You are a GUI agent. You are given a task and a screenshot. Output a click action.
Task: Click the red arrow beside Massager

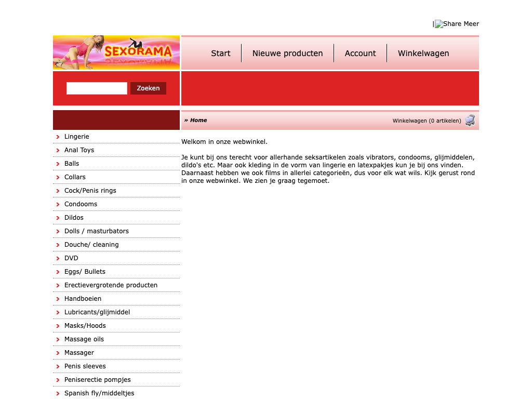(x=58, y=353)
